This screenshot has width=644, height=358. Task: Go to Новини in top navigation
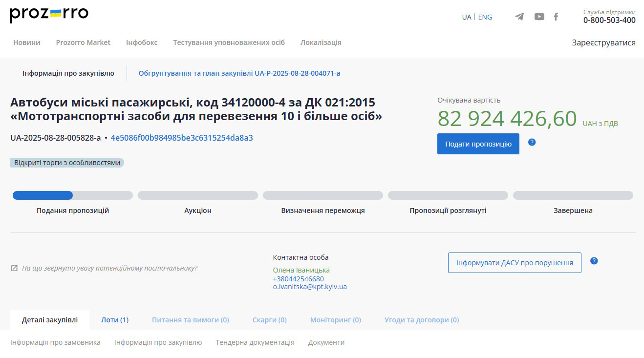pos(27,42)
